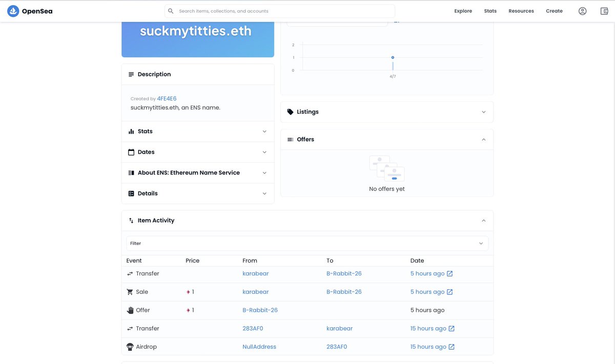
Task: Click the Listings tag icon
Action: pos(291,112)
